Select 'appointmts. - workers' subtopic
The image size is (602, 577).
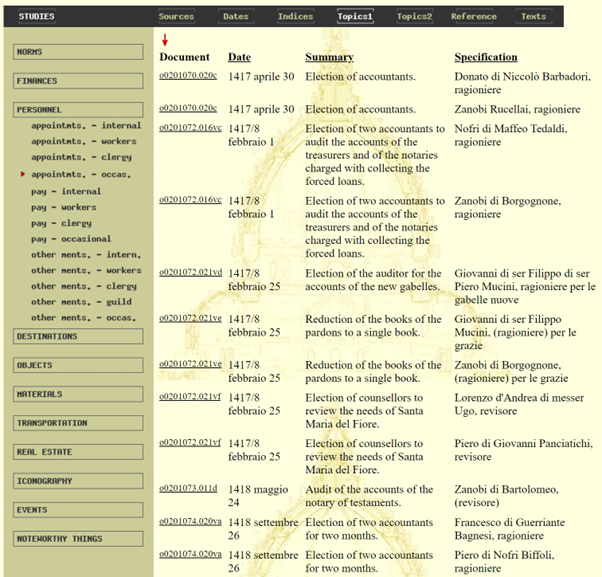(84, 141)
